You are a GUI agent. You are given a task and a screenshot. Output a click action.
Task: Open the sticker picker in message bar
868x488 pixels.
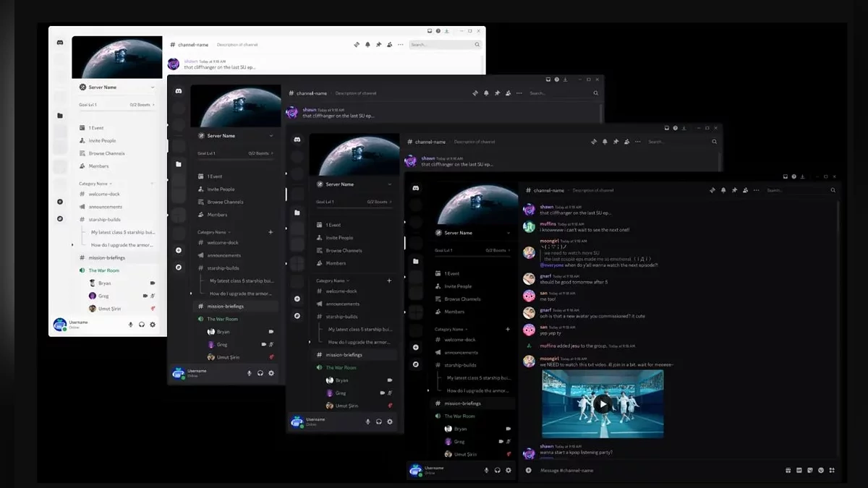pos(810,470)
